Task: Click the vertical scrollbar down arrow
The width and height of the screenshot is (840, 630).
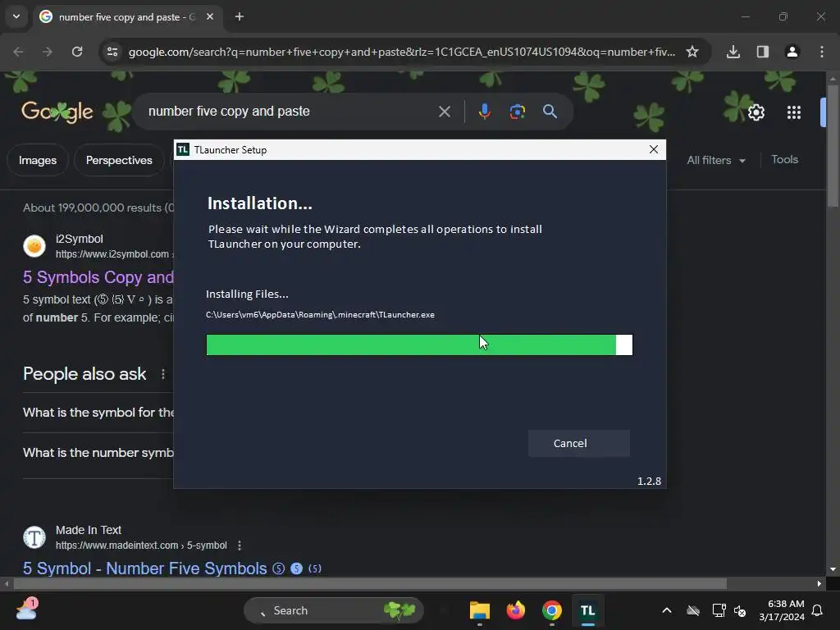Action: (x=833, y=569)
